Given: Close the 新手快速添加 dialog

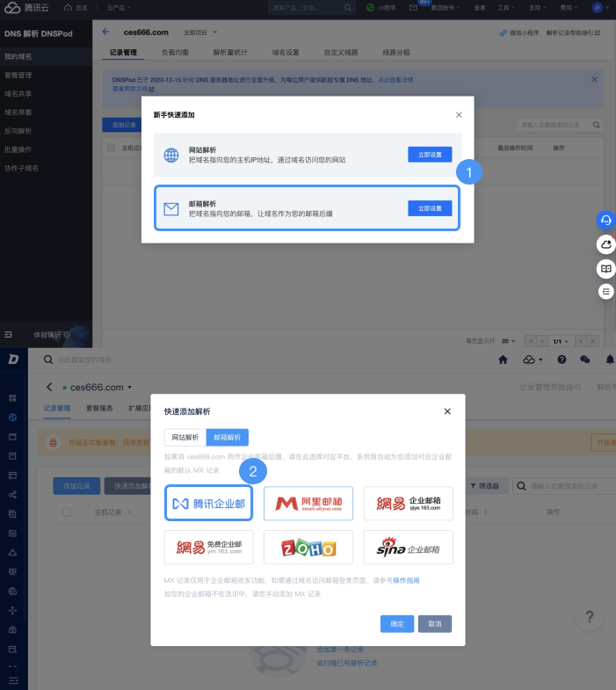Looking at the screenshot, I should click(459, 115).
